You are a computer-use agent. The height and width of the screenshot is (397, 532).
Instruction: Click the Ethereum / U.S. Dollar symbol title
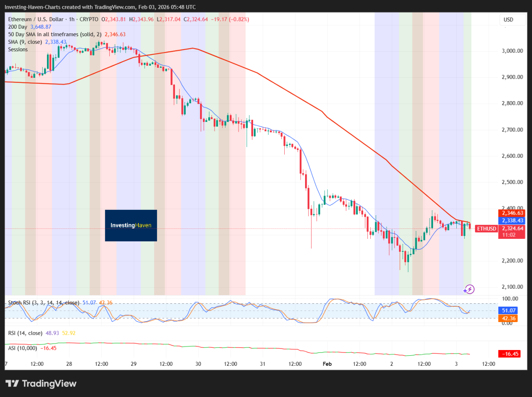pos(36,20)
